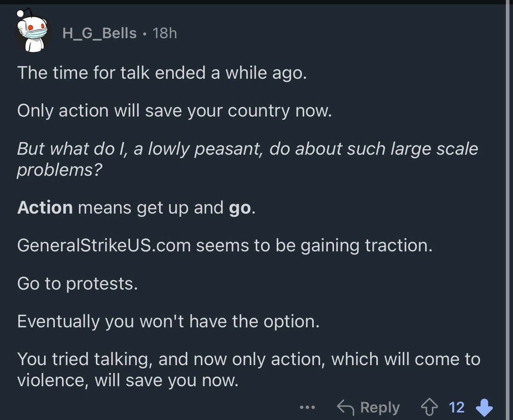Click the 'You tried talking' final paragraph
Viewport: 513px width, 420px height.
[x=249, y=369]
